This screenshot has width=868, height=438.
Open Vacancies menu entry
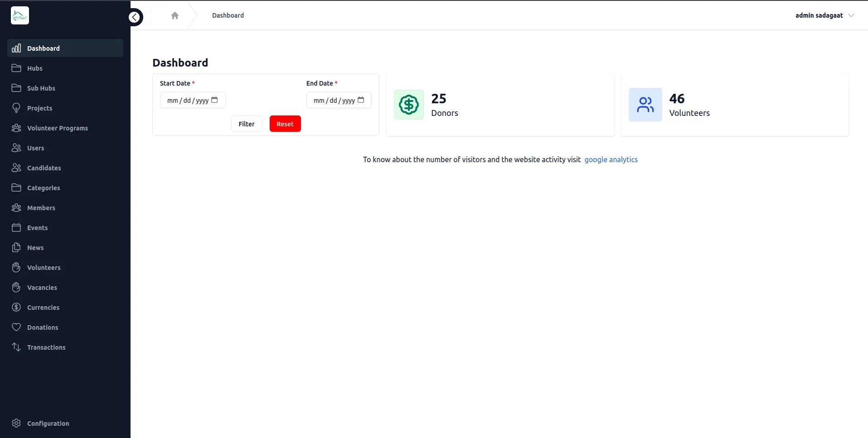tap(65, 287)
